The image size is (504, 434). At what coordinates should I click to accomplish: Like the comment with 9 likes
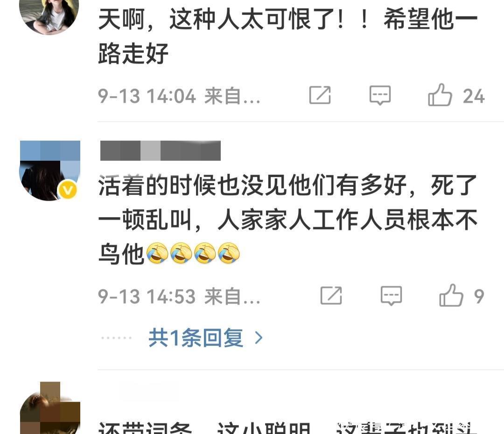click(451, 295)
